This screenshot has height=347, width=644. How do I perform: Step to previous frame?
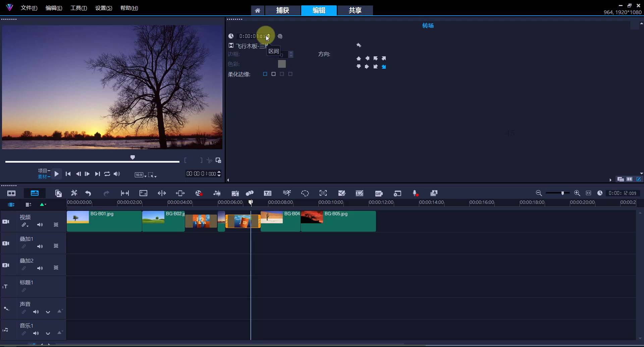click(78, 174)
